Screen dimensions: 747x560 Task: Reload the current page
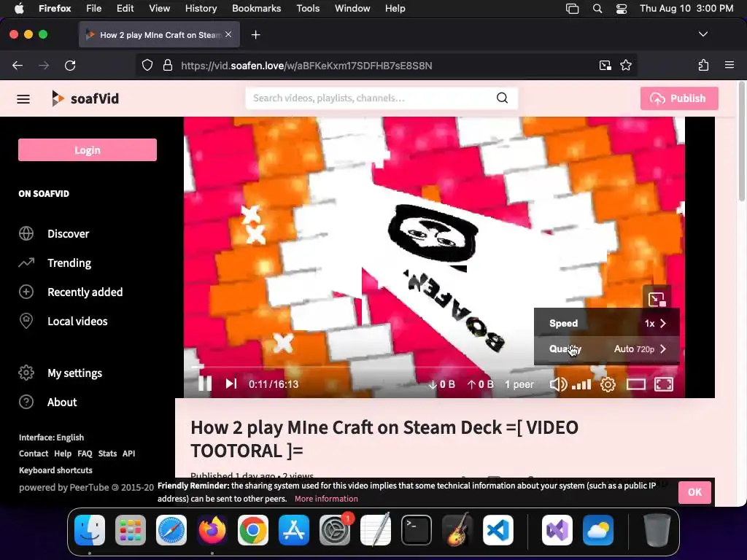pos(70,65)
